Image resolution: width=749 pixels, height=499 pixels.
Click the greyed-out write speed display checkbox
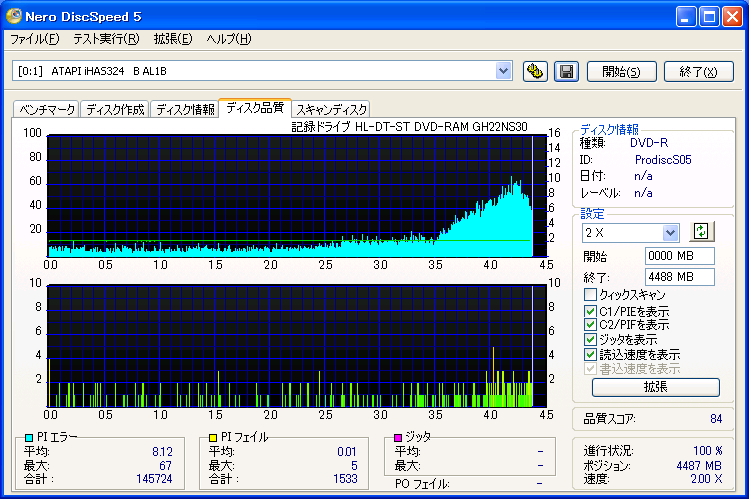point(590,369)
